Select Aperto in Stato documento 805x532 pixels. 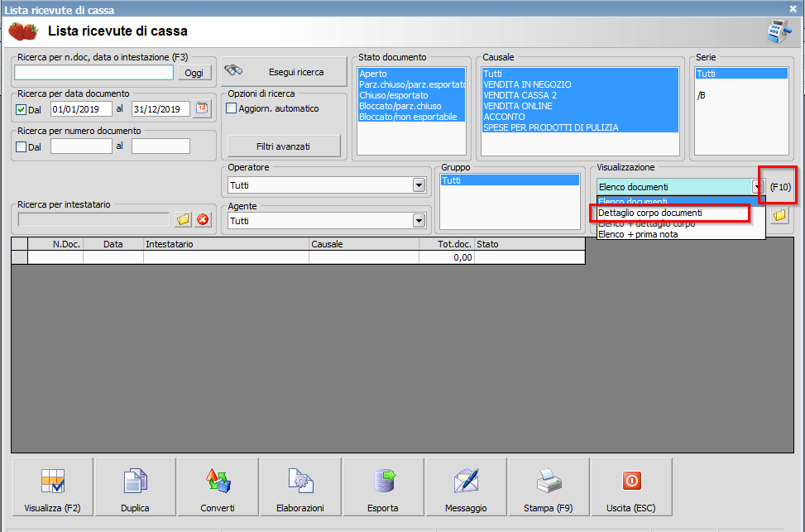tap(412, 74)
